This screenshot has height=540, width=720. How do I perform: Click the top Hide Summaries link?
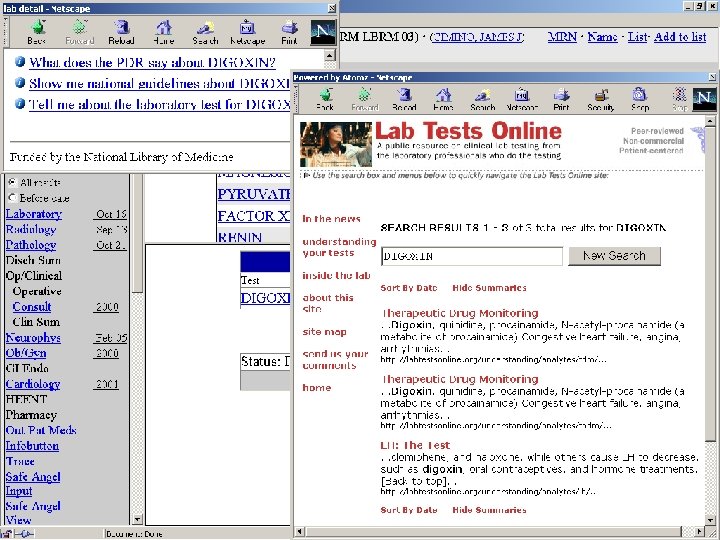coord(489,288)
